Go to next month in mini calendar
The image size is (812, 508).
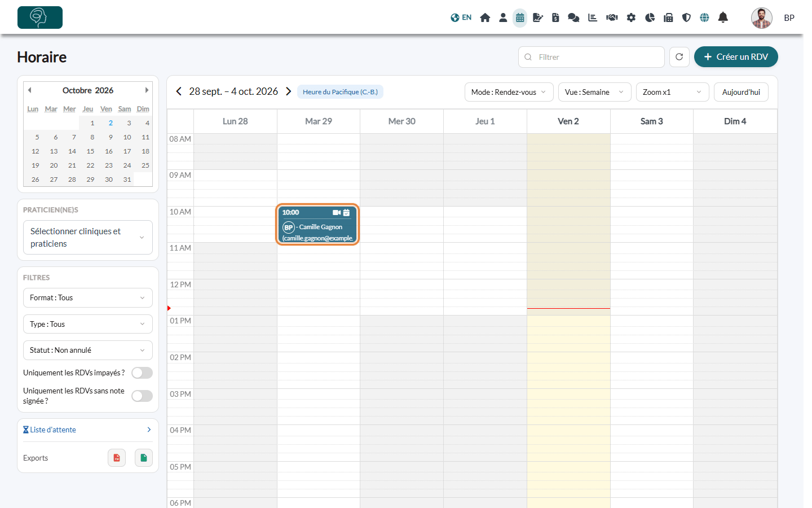tap(147, 90)
